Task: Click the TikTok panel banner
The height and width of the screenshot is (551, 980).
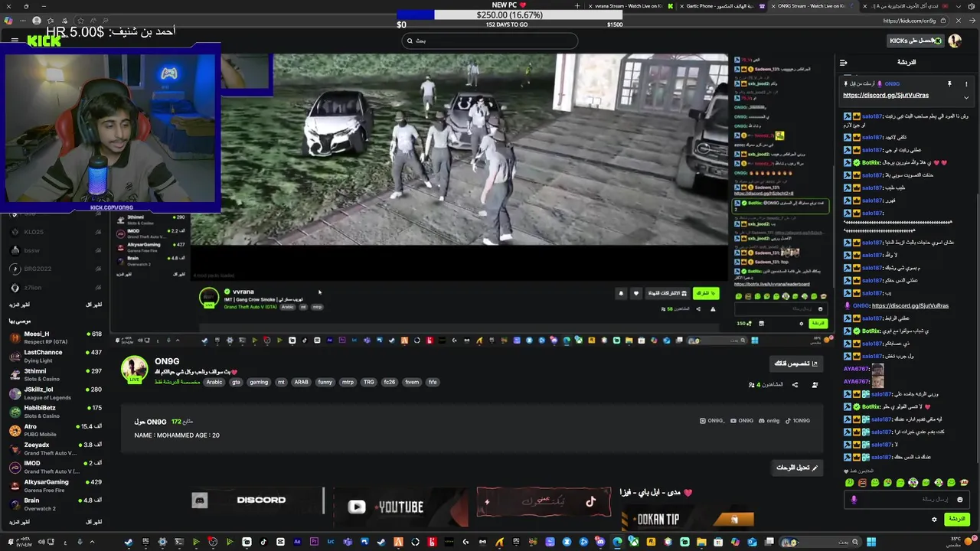Action: (544, 502)
